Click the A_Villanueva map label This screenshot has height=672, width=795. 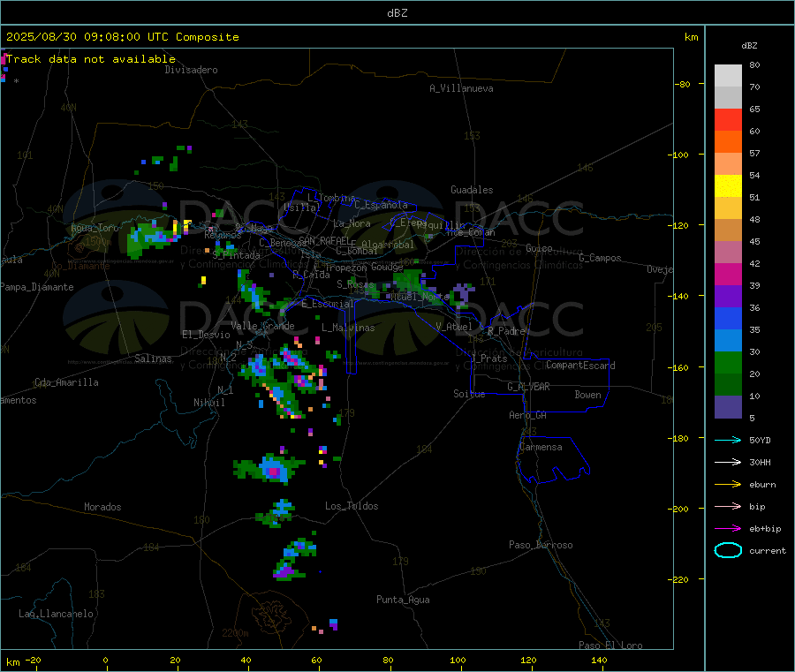(461, 88)
